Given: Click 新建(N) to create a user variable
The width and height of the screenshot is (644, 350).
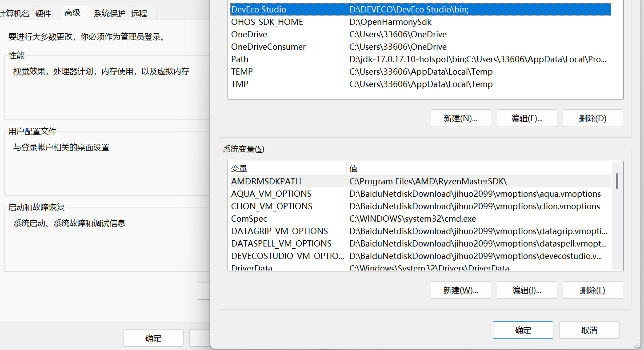Looking at the screenshot, I should (x=460, y=118).
